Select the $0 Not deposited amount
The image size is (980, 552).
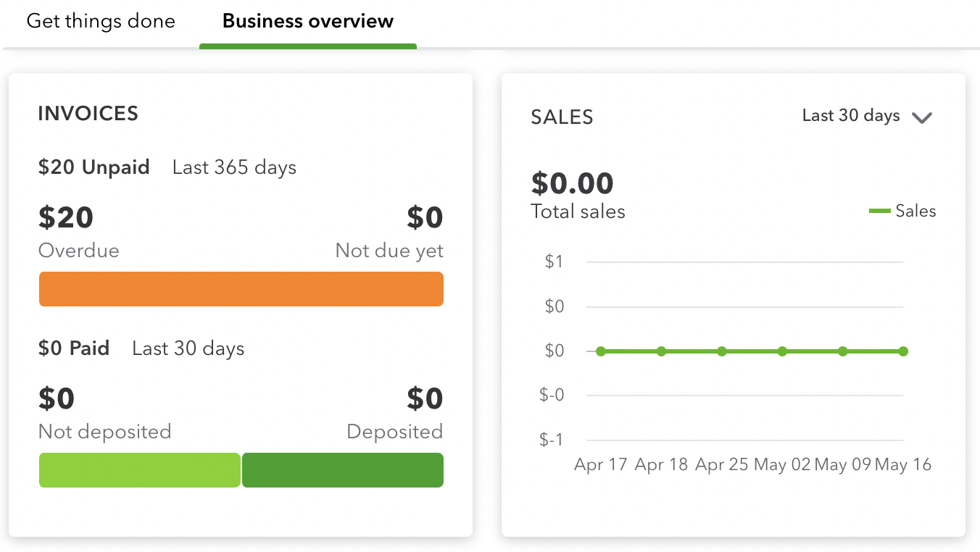click(57, 398)
